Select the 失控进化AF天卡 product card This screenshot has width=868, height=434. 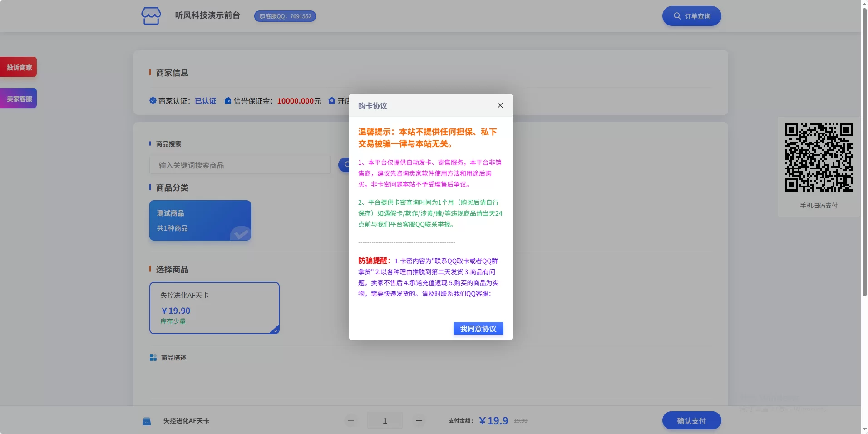click(214, 308)
